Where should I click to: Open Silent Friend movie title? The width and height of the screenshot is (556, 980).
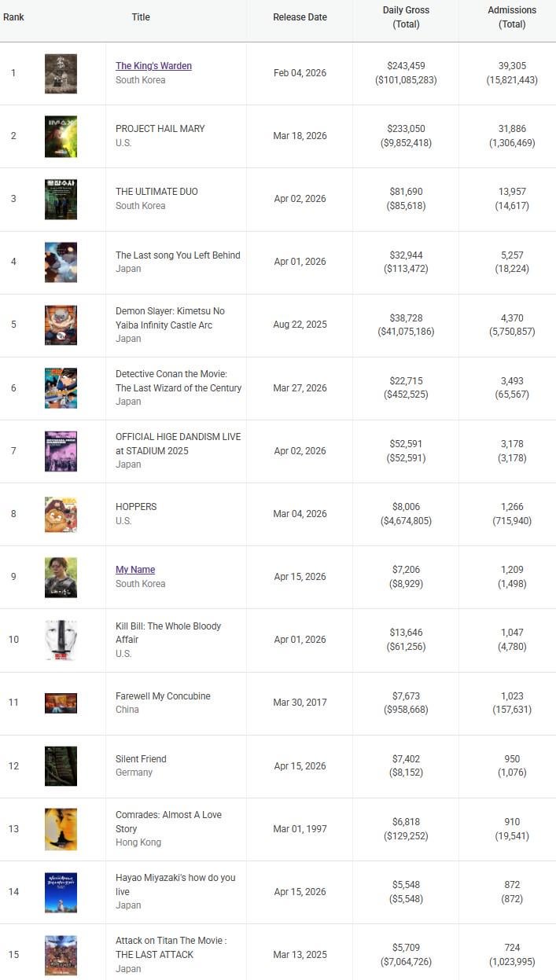pyautogui.click(x=141, y=759)
